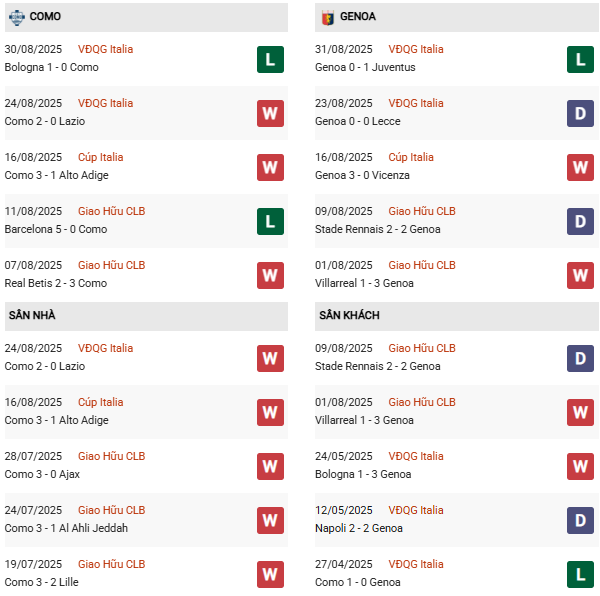
Task: Click the W badge for Genoa 3 - 0 Vicenza
Action: pyautogui.click(x=581, y=167)
